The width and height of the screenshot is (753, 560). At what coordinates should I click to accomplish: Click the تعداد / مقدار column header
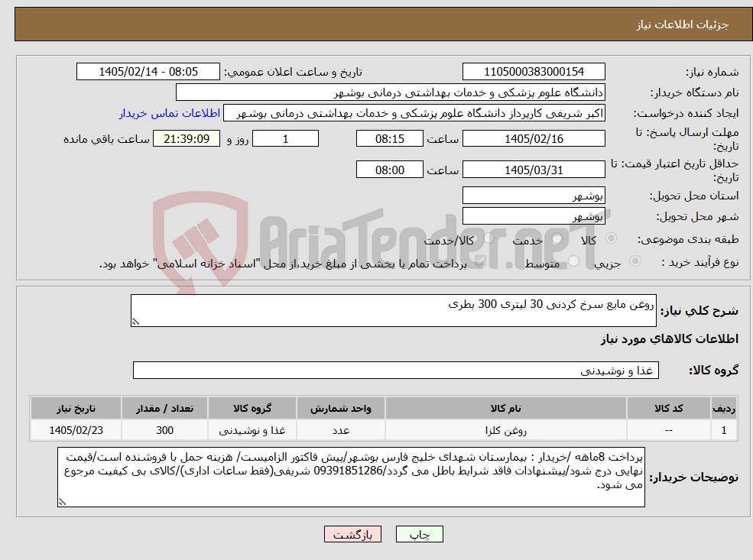[164, 409]
